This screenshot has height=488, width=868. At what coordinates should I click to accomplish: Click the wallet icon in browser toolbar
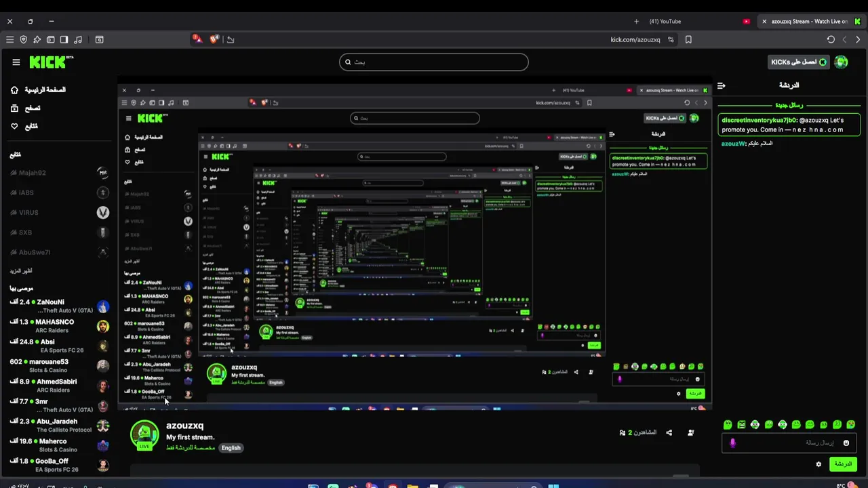coord(51,40)
